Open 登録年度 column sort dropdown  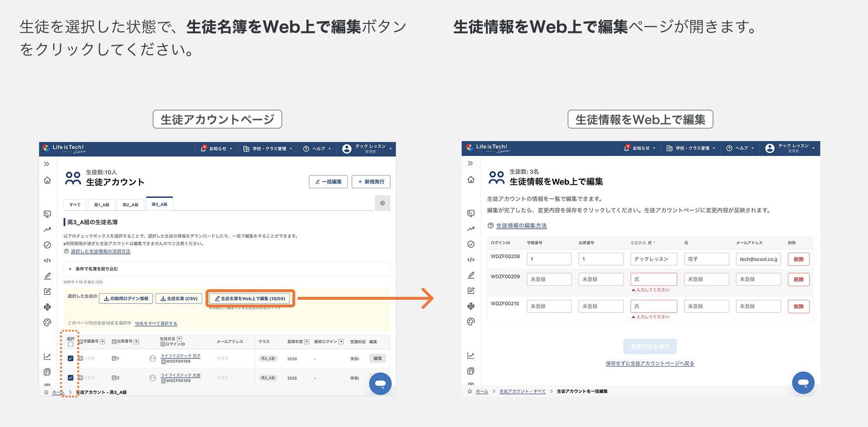(x=307, y=342)
